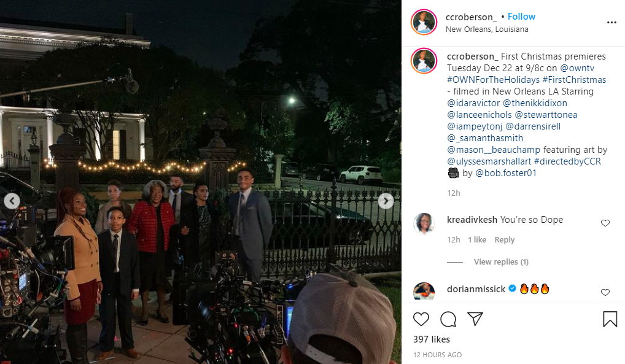Open the three-dots more options menu

611,22
